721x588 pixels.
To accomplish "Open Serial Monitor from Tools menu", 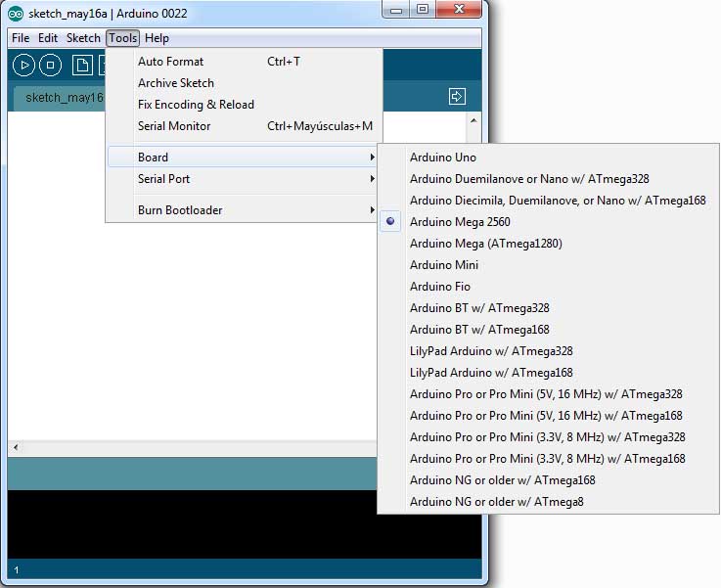I will [245, 126].
